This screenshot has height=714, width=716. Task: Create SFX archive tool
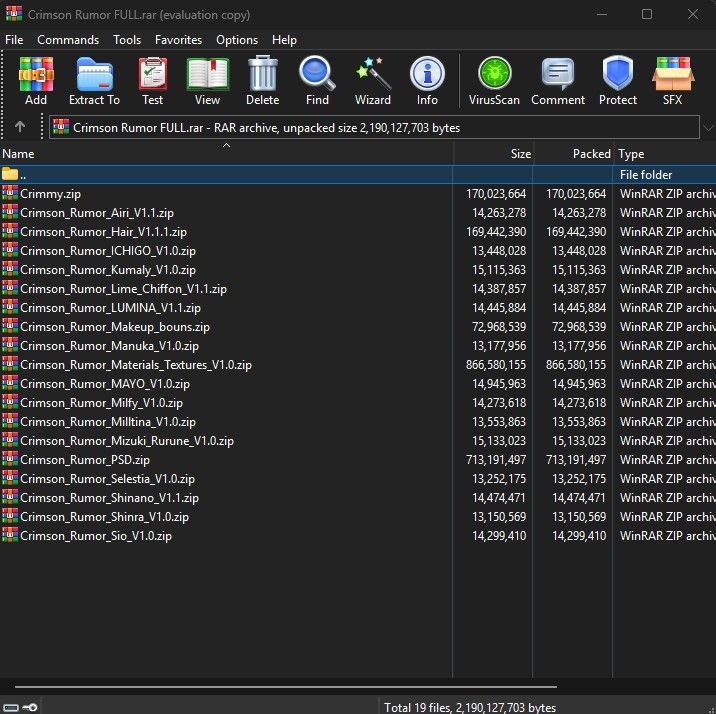[x=673, y=81]
